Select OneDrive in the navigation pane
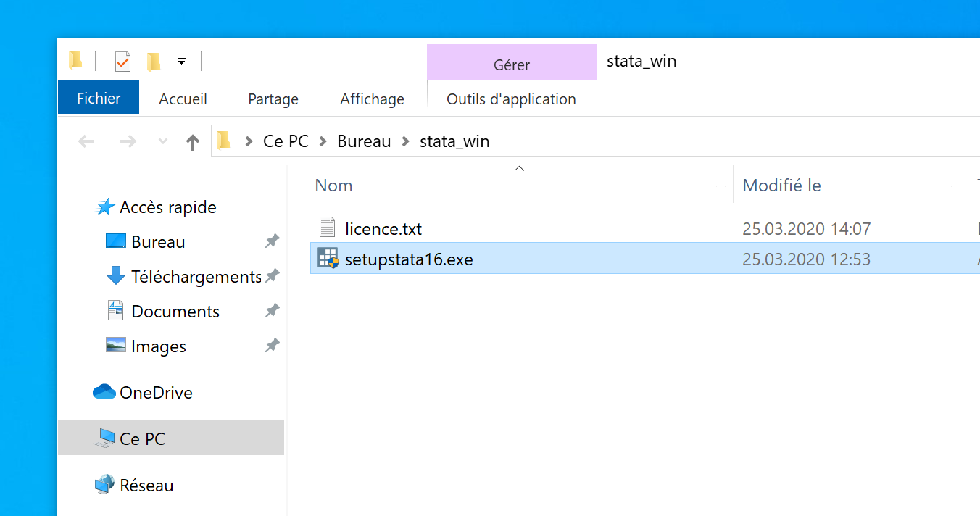The image size is (980, 516). click(x=156, y=393)
